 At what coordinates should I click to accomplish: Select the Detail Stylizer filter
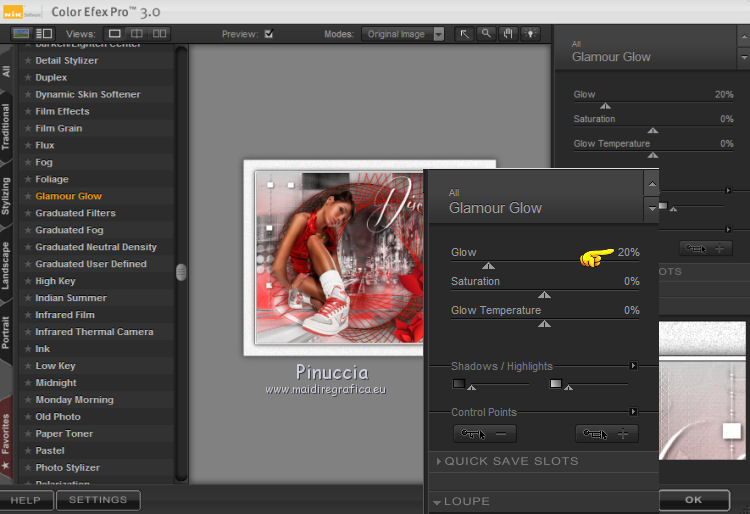click(66, 61)
